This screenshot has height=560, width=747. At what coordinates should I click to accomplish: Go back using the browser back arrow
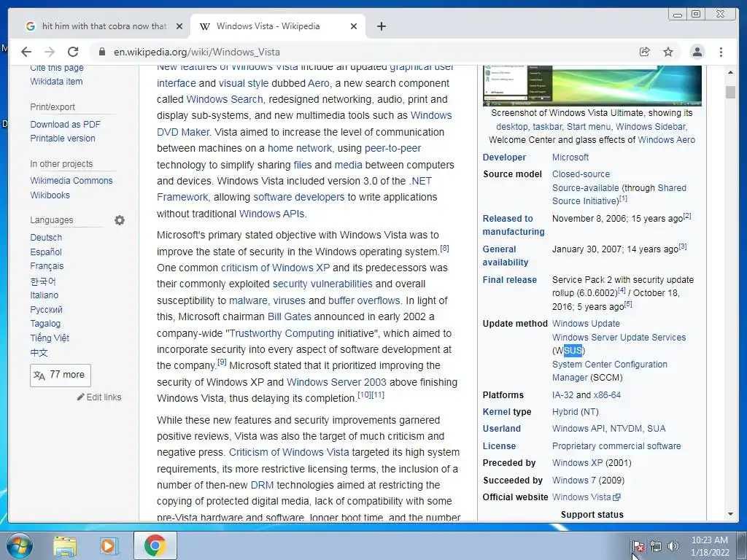coord(26,52)
